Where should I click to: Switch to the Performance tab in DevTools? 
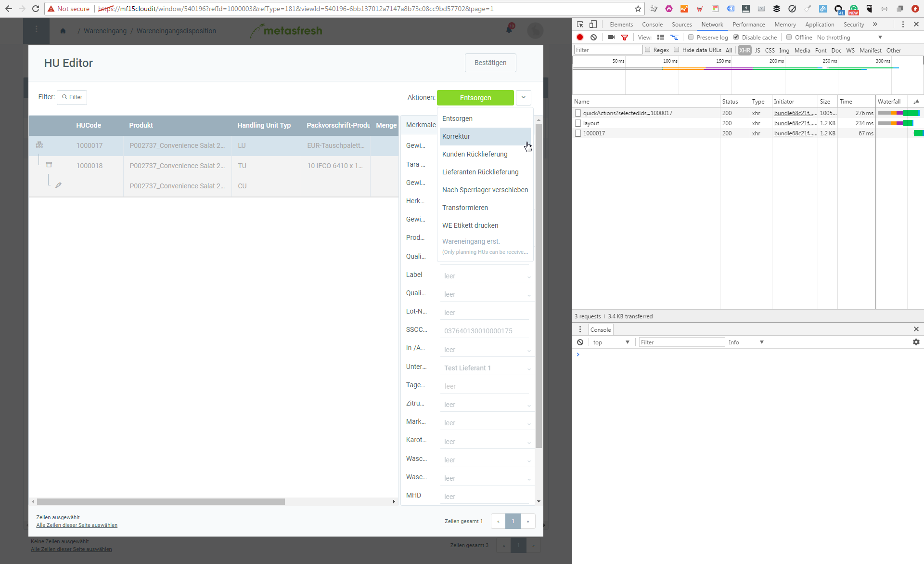click(x=749, y=24)
